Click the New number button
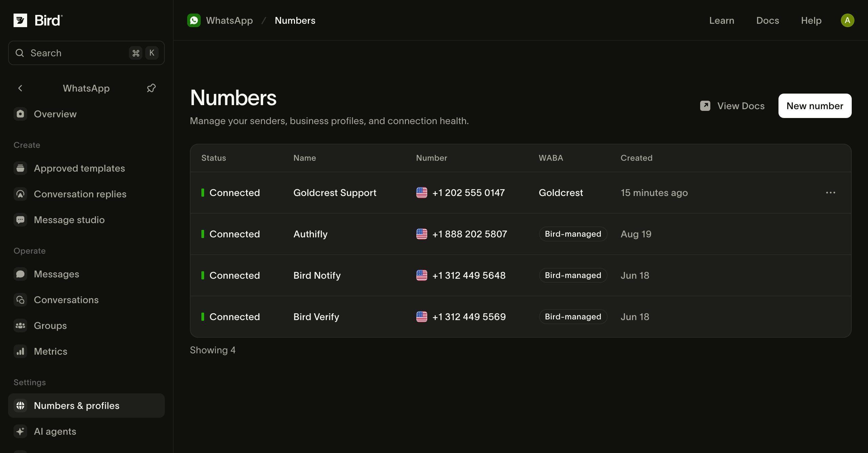Viewport: 868px width, 453px height. point(815,106)
